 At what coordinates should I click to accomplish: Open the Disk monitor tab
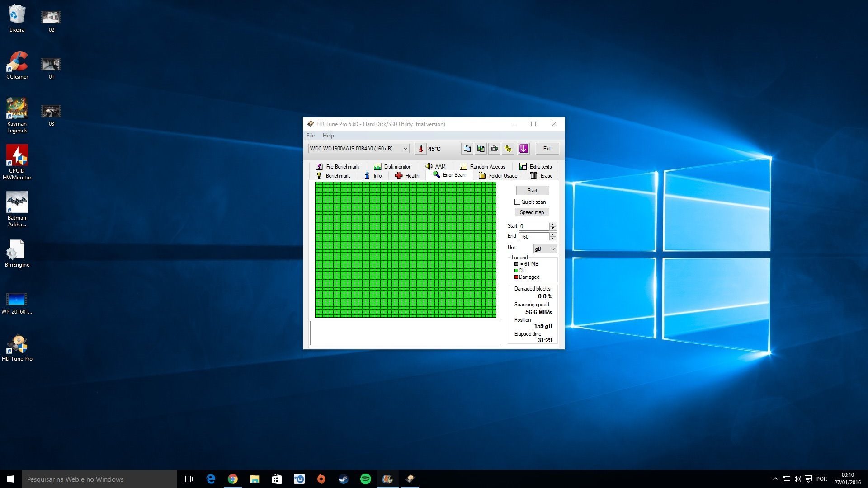point(392,166)
